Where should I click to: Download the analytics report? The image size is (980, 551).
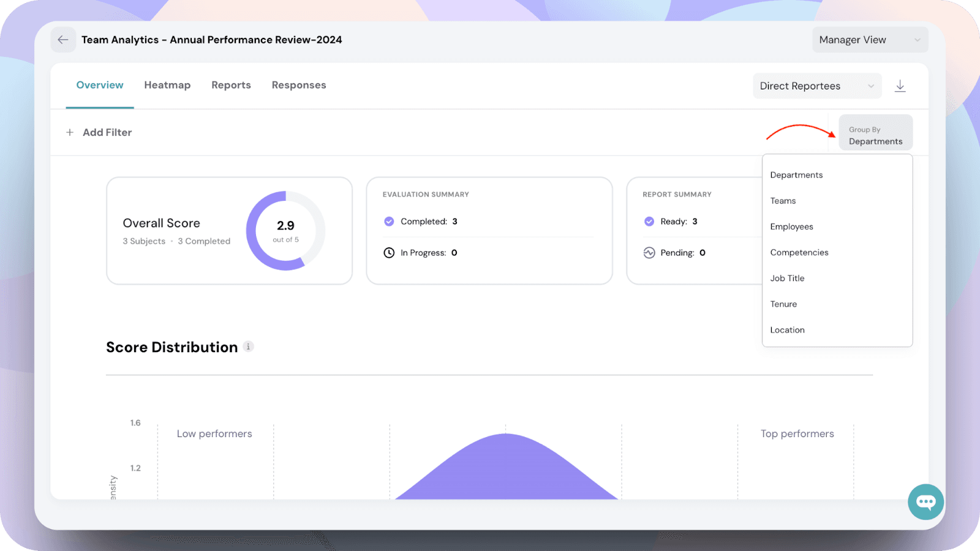(900, 86)
